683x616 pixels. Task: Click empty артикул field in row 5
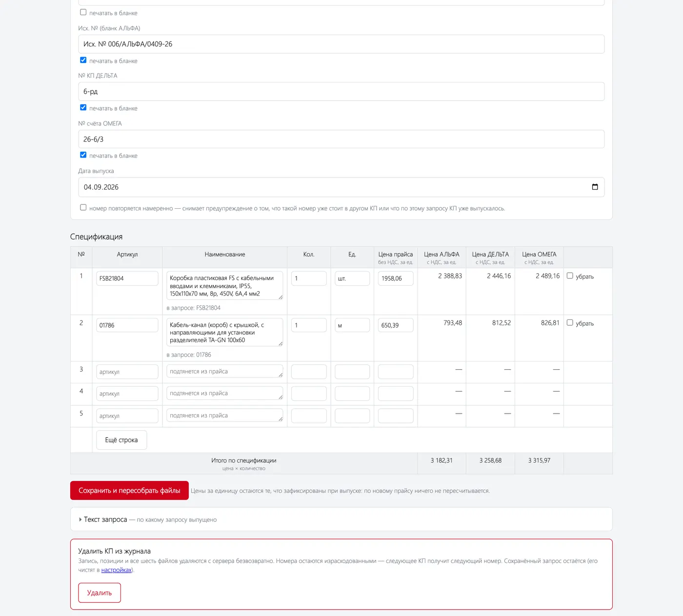point(127,416)
